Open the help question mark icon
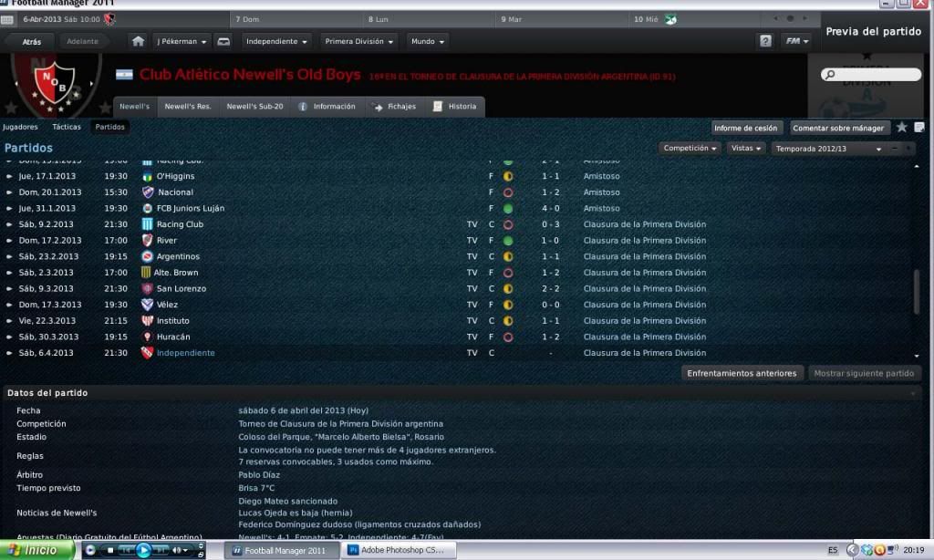This screenshot has height=560, width=934. click(x=765, y=41)
